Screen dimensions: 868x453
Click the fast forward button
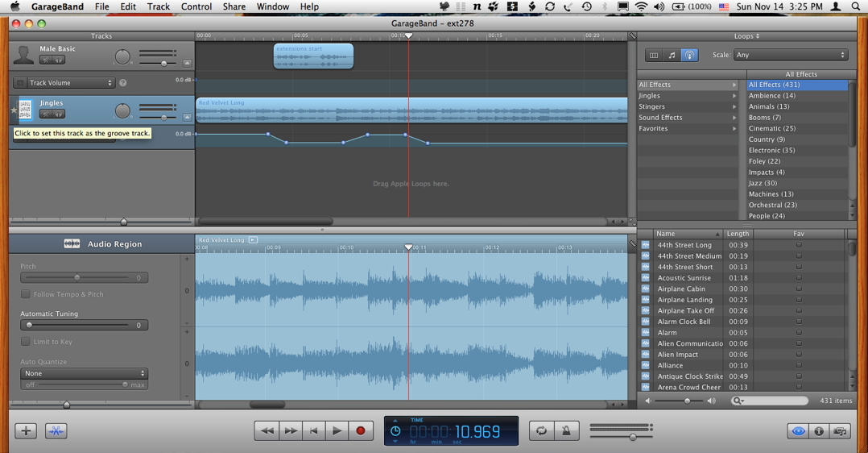[291, 430]
